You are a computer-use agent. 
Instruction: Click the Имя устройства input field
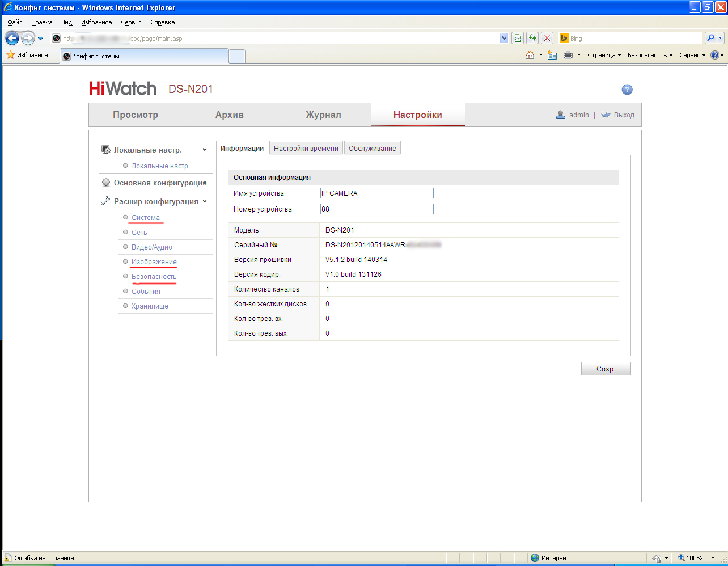376,193
